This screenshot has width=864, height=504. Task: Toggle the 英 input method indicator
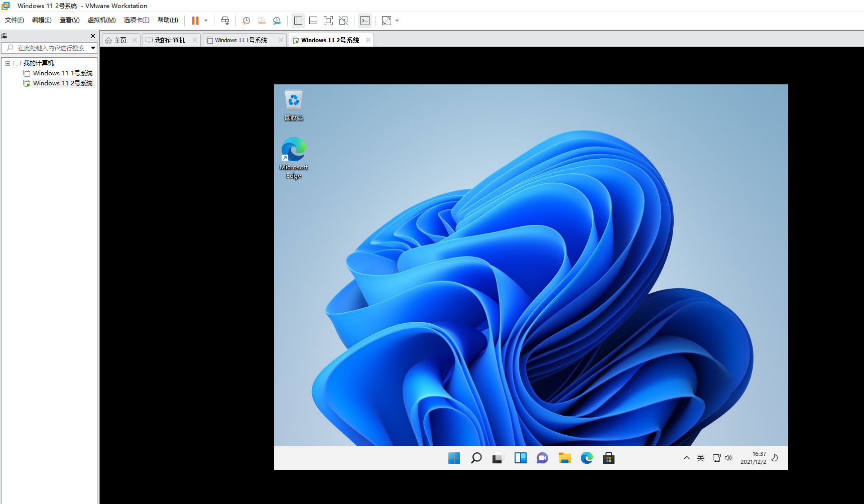pos(700,458)
